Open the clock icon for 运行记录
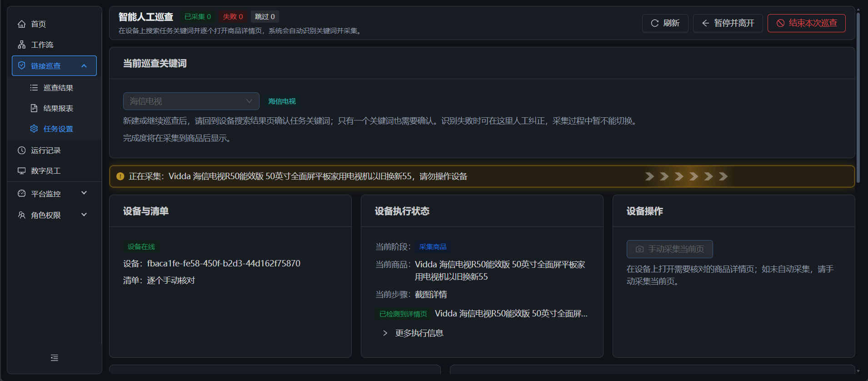The width and height of the screenshot is (868, 381). pyautogui.click(x=21, y=150)
